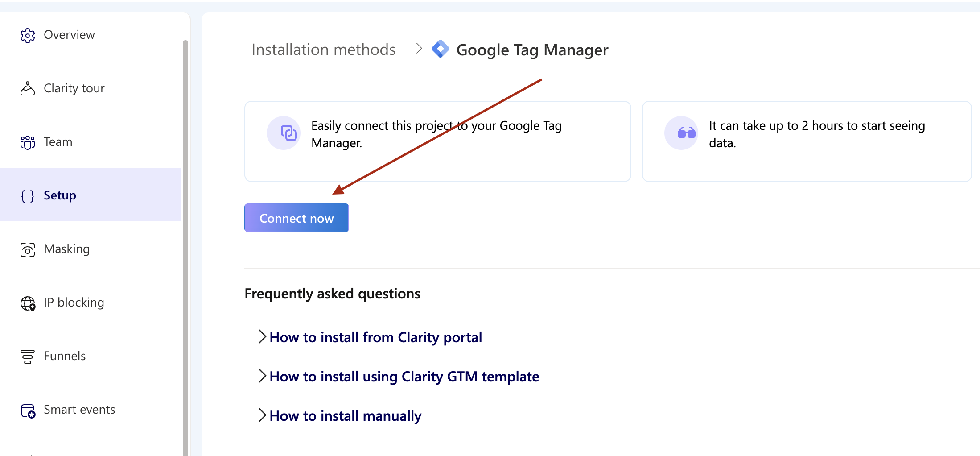The height and width of the screenshot is (456, 980).
Task: Click the Masking camera icon
Action: click(27, 249)
